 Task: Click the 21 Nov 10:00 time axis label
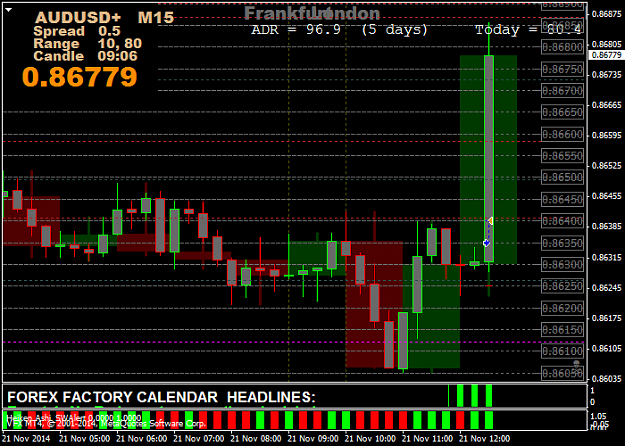coord(371,439)
